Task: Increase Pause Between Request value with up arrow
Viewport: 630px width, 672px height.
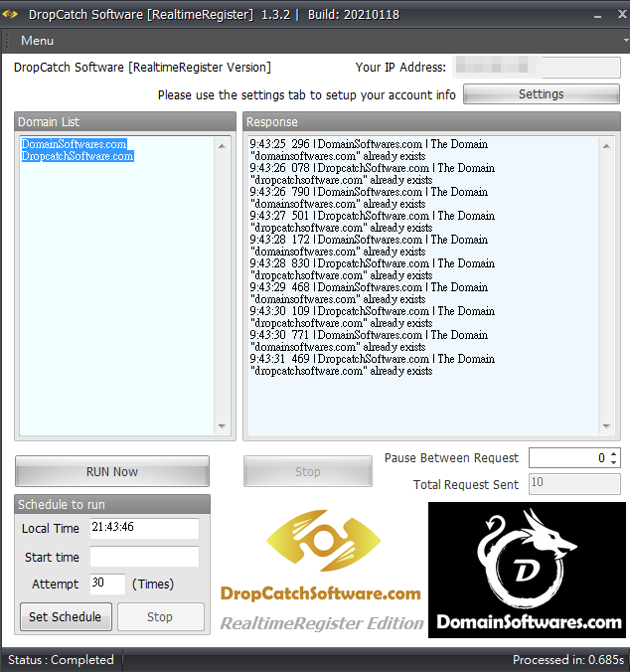Action: coord(614,454)
